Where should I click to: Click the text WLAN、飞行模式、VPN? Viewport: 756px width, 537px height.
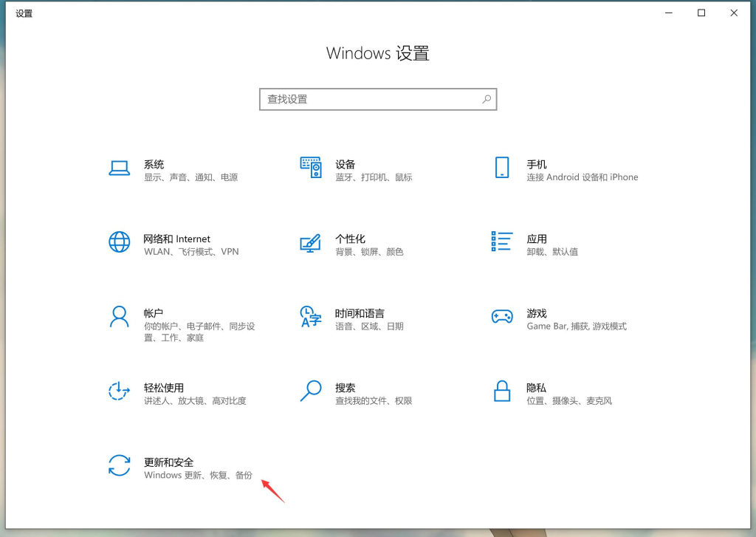[191, 252]
